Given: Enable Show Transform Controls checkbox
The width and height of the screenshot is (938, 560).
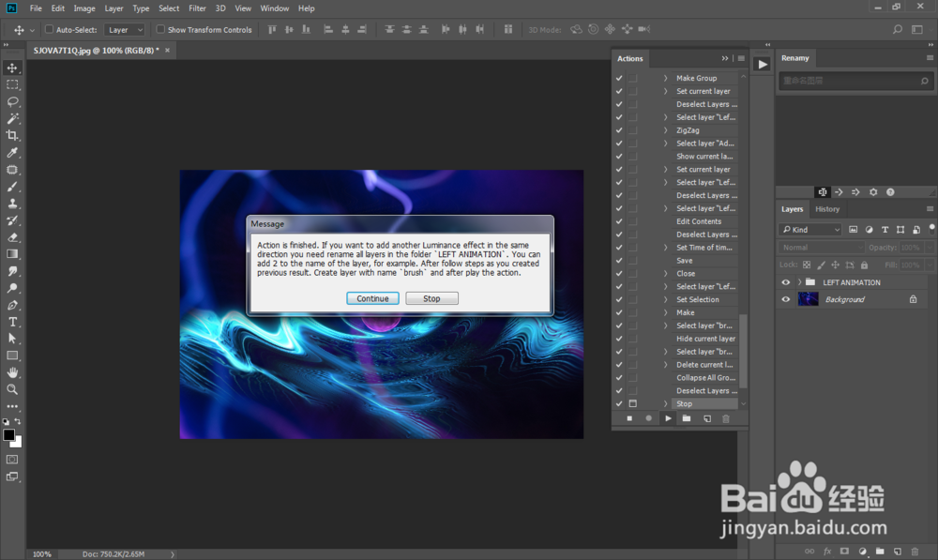Looking at the screenshot, I should point(160,29).
